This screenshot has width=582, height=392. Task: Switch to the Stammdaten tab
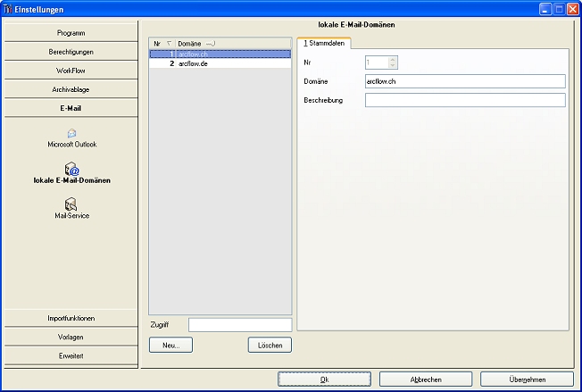click(325, 43)
